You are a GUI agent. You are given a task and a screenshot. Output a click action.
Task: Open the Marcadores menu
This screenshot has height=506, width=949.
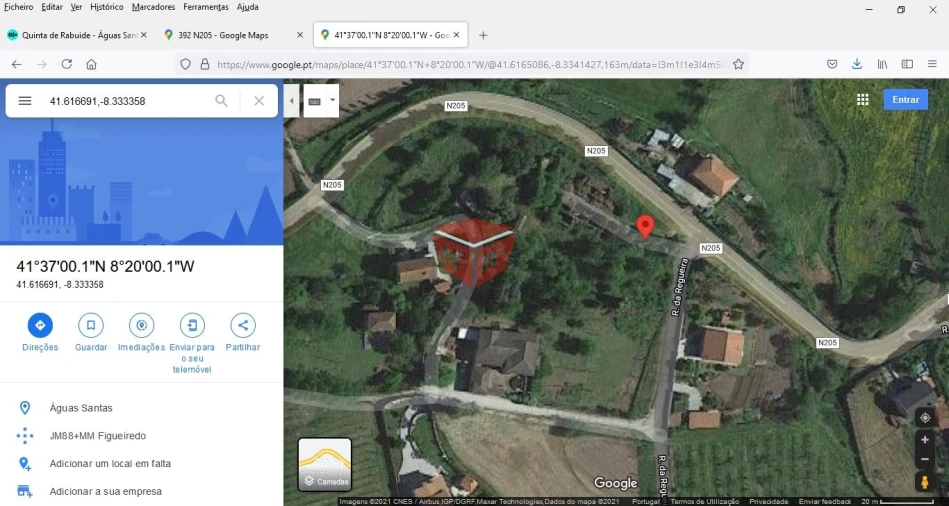[x=153, y=7]
